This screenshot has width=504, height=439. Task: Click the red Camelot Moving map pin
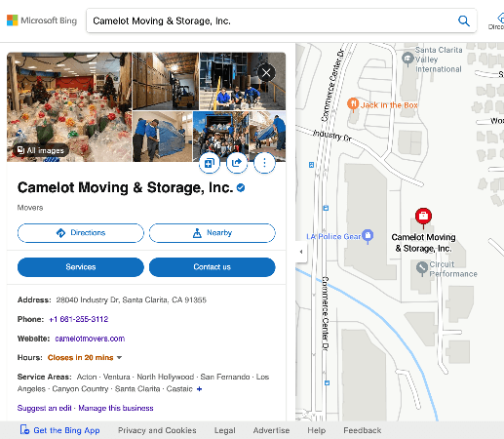(x=423, y=217)
